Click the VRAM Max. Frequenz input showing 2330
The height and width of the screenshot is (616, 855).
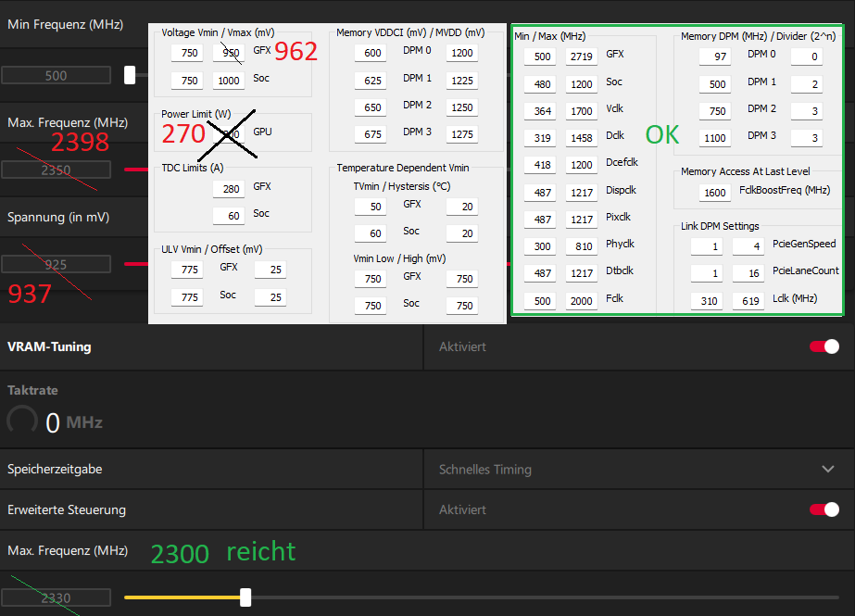click(57, 597)
